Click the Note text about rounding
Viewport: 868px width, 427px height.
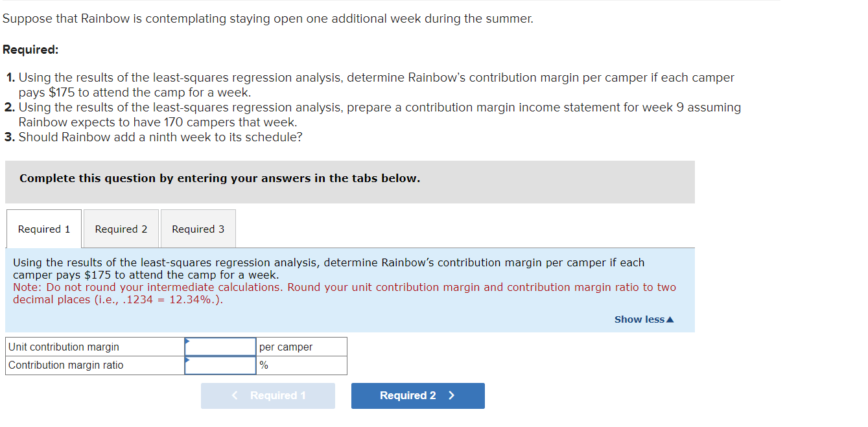pos(345,293)
